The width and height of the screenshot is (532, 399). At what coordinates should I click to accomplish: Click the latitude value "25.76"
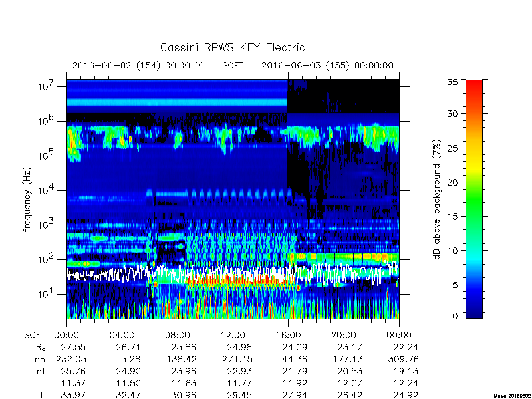[73, 372]
